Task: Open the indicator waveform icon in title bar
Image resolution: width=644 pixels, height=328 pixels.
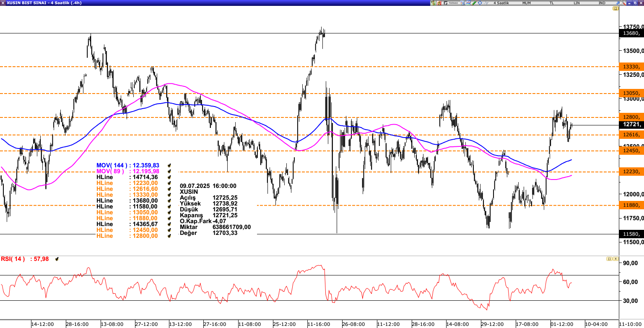Action: click(x=486, y=3)
